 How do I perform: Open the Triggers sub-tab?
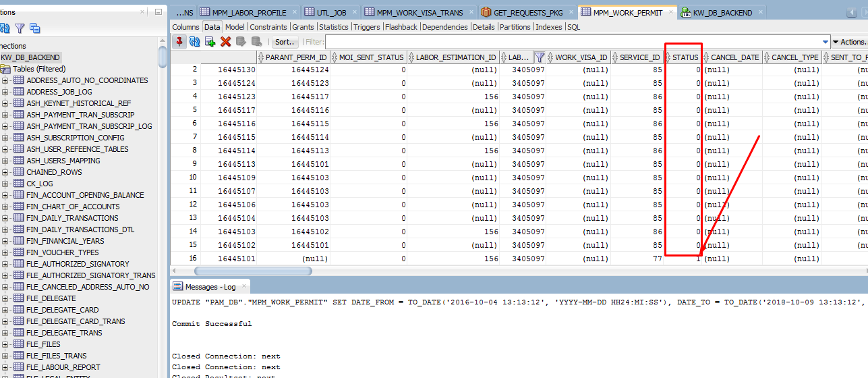[x=367, y=27]
